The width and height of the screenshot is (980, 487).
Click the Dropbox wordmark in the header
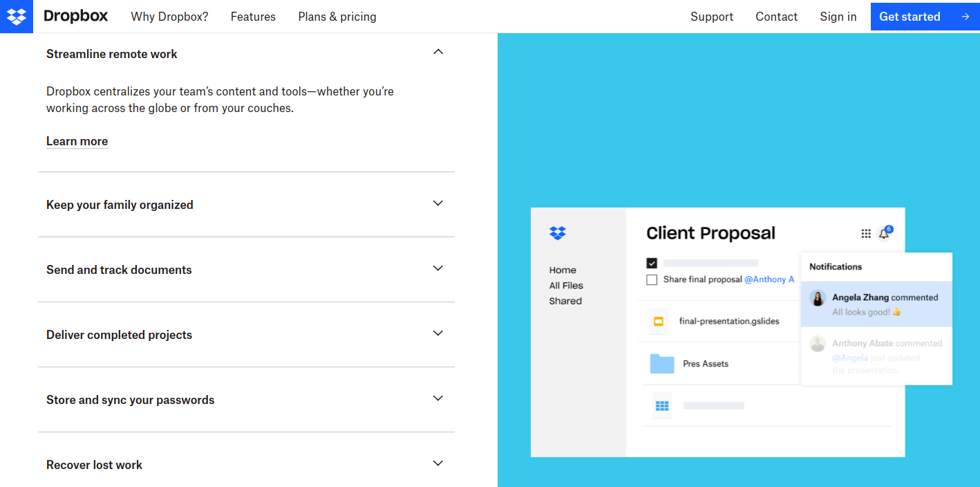coord(75,16)
